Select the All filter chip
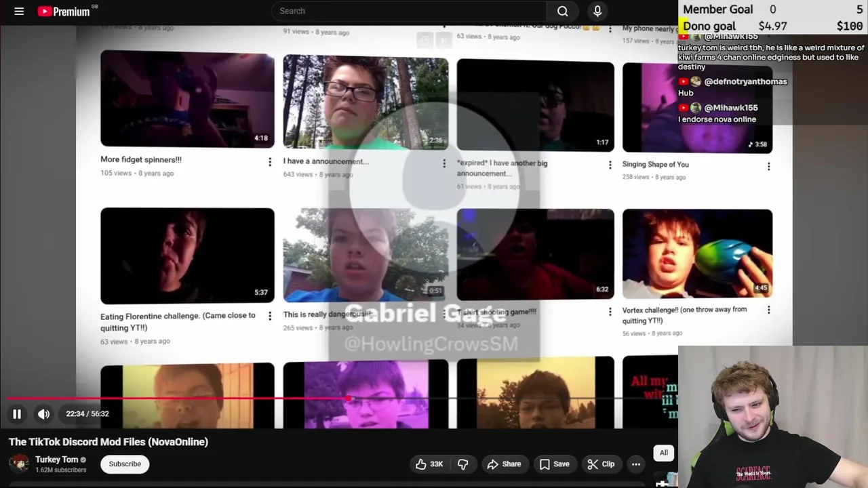 point(664,453)
